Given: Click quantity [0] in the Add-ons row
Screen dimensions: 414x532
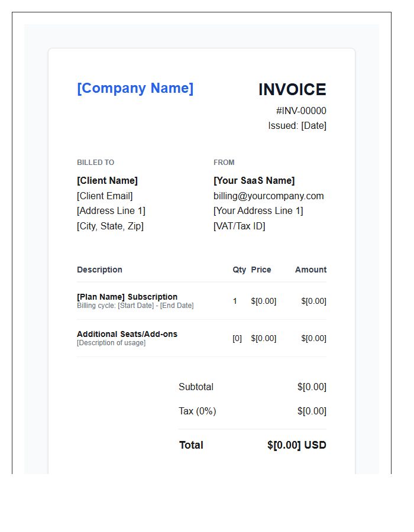Looking at the screenshot, I should point(237,338).
